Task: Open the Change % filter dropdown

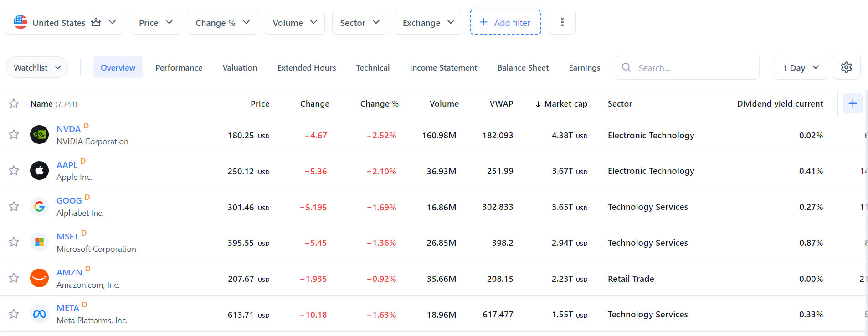Action: (222, 22)
